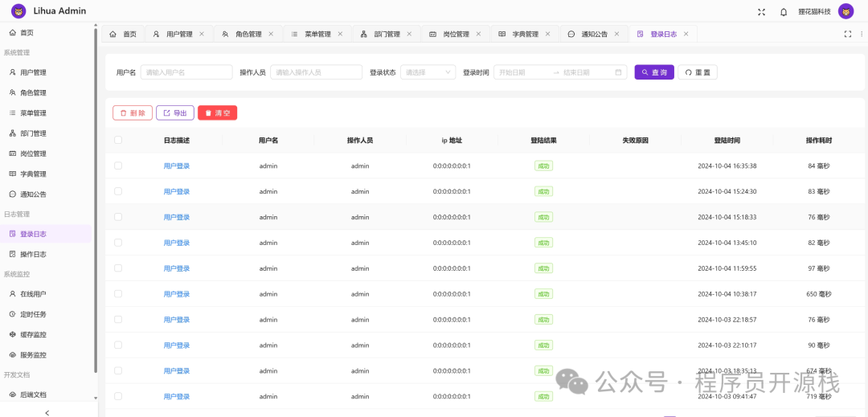Close the 角色管理 tab
This screenshot has width=868, height=417.
[271, 34]
